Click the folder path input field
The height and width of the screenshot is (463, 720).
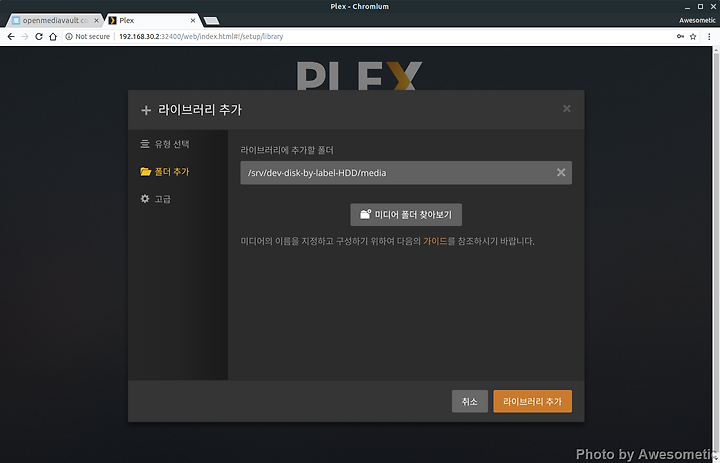pos(406,173)
